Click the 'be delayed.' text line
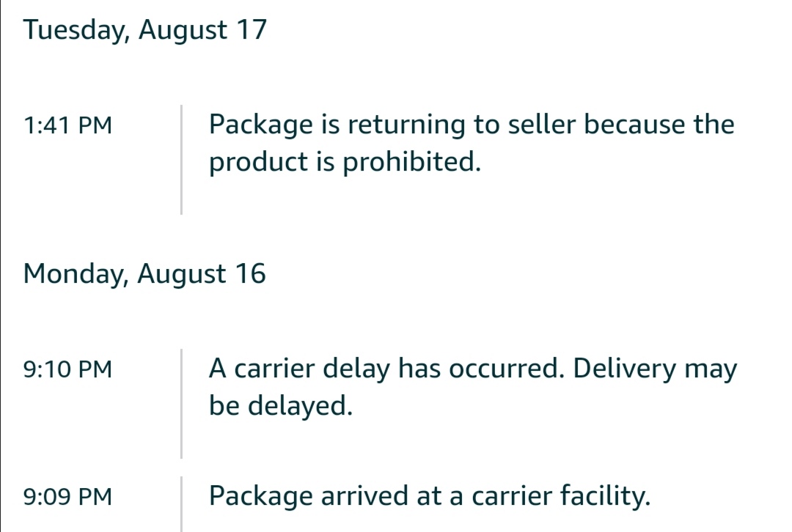The height and width of the screenshot is (532, 792). click(x=281, y=405)
